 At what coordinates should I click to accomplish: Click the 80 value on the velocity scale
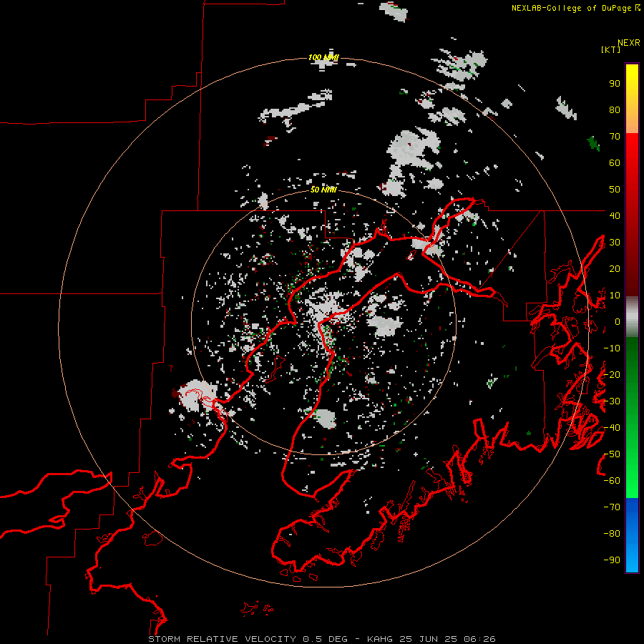615,110
